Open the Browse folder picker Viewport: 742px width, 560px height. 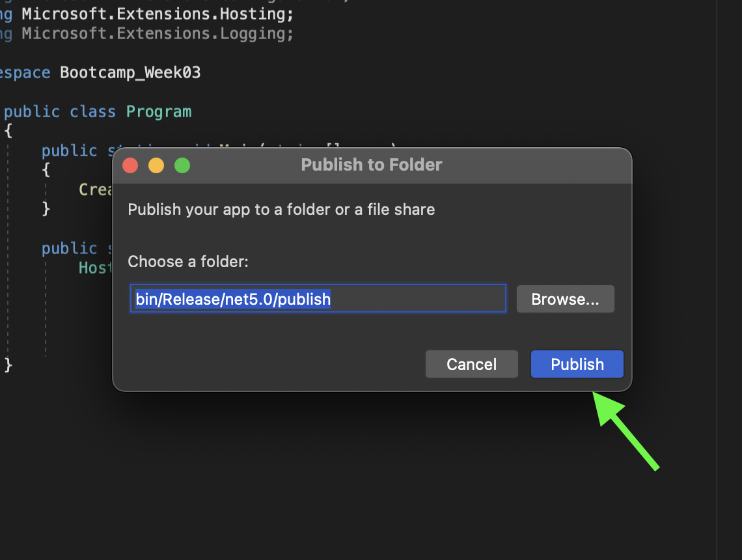click(x=565, y=298)
